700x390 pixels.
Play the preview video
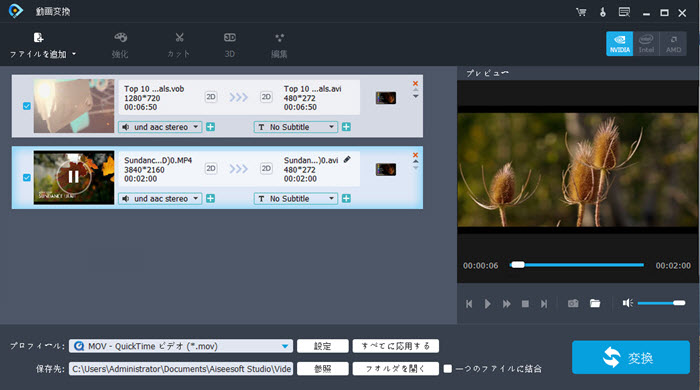click(488, 304)
